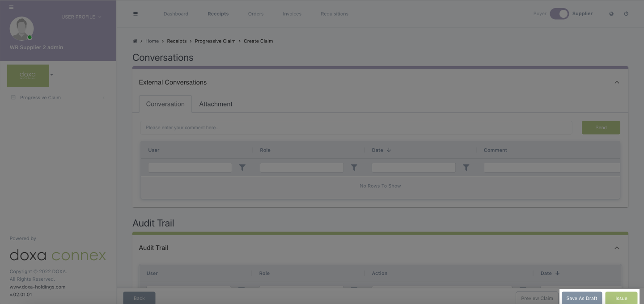The height and width of the screenshot is (304, 644).
Task: Click the hamburger menu icon beside Dashboard
Action: pyautogui.click(x=136, y=14)
